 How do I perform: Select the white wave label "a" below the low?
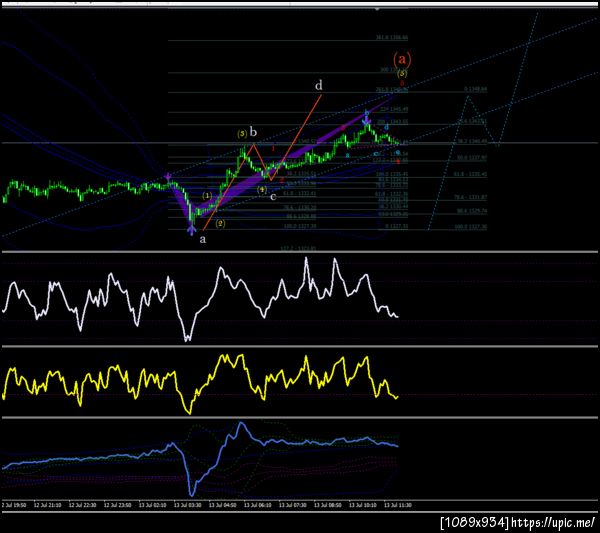click(x=203, y=240)
